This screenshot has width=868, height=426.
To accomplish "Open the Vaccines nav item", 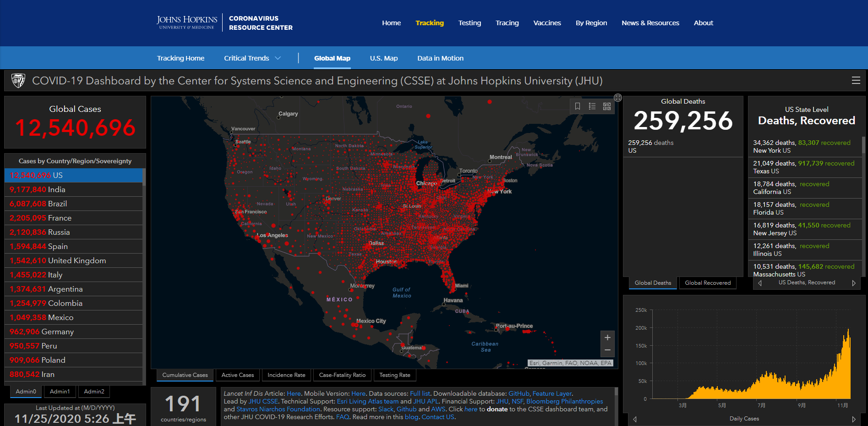I will pos(547,23).
